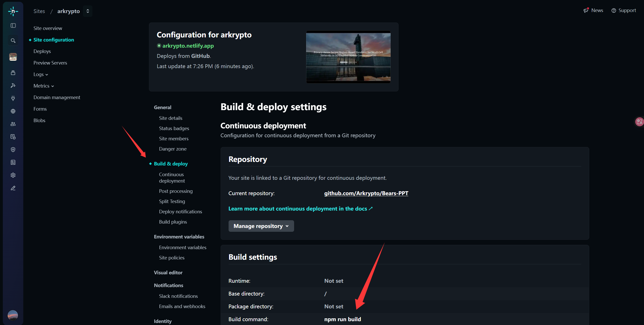This screenshot has height=325, width=644.
Task: Click the hammer builds icon
Action: tap(13, 86)
